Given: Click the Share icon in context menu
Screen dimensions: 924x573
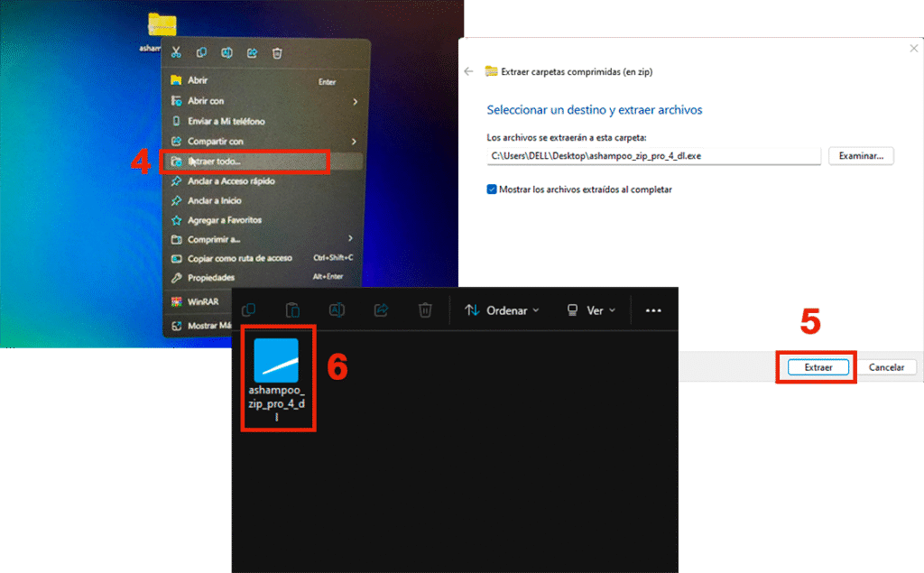Looking at the screenshot, I should click(253, 53).
